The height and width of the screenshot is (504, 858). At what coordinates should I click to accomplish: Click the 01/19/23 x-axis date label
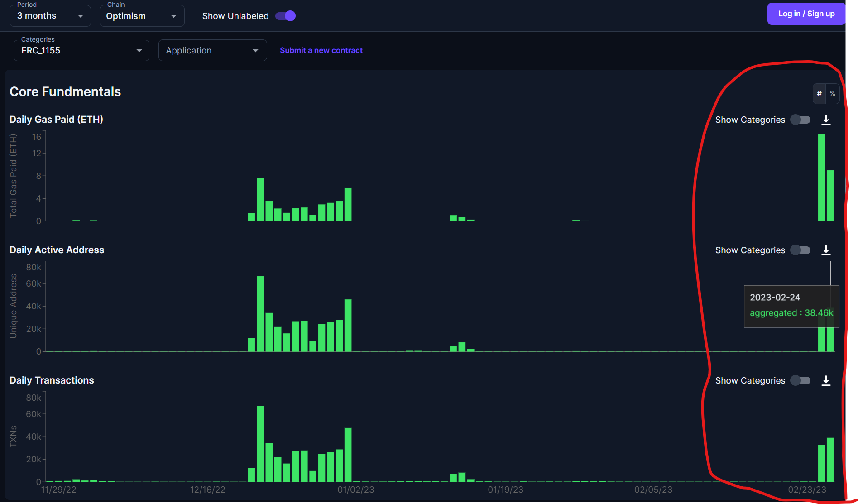505,490
